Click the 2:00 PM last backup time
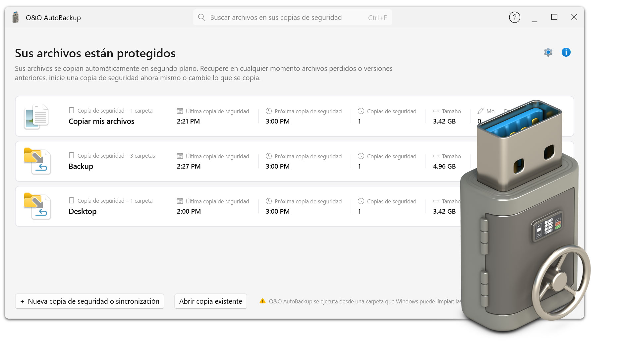This screenshot has width=618, height=364. pos(189,211)
